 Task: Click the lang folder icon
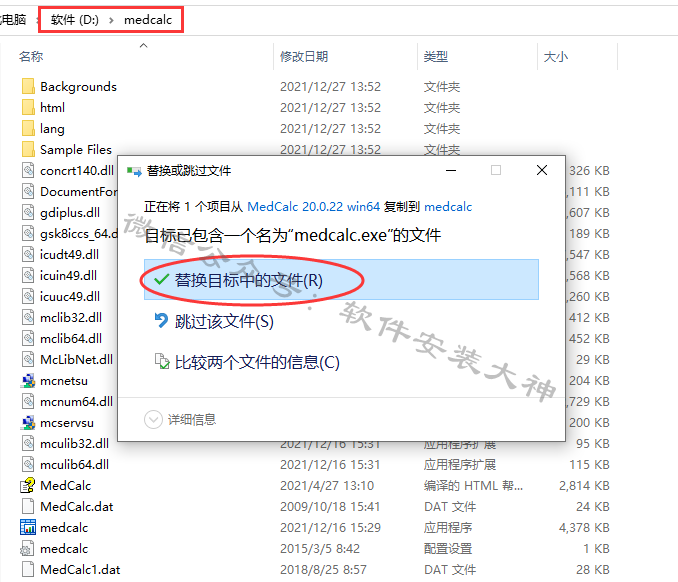28,128
